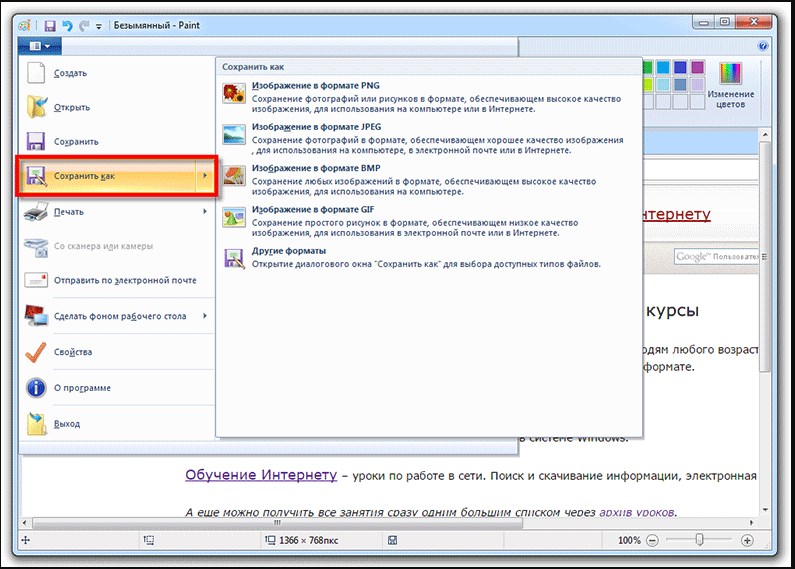
Task: Click the open folder icon
Action: [37, 106]
